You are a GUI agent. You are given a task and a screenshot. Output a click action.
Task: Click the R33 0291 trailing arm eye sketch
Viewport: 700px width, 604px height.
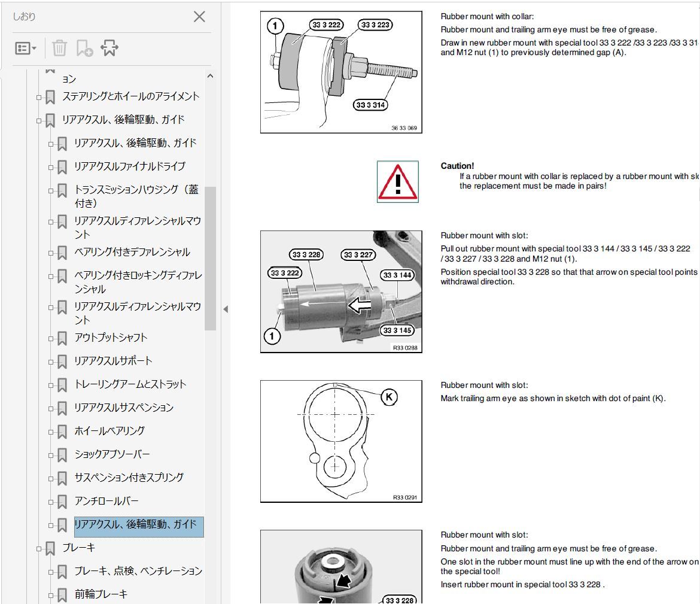341,441
